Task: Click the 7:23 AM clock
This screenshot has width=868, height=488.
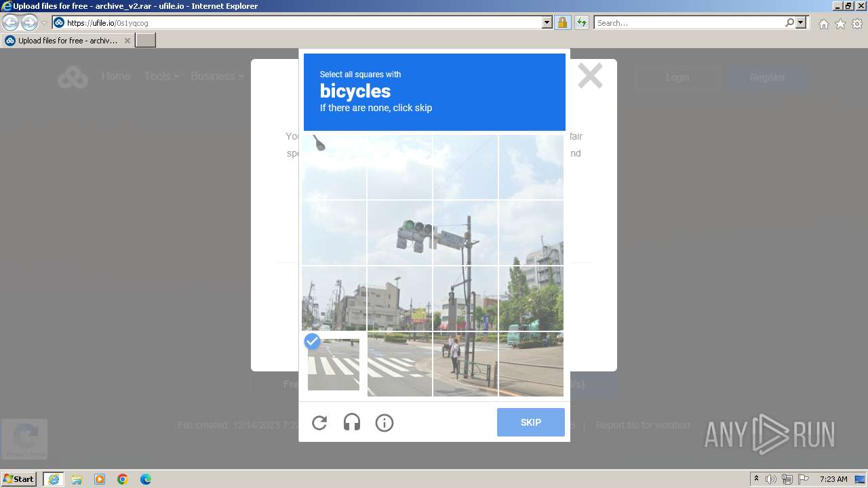Action: (x=833, y=479)
